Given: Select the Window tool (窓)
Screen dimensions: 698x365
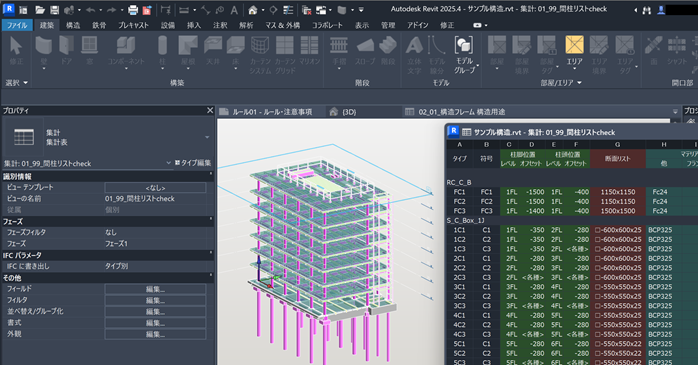Looking at the screenshot, I should pyautogui.click(x=89, y=50).
